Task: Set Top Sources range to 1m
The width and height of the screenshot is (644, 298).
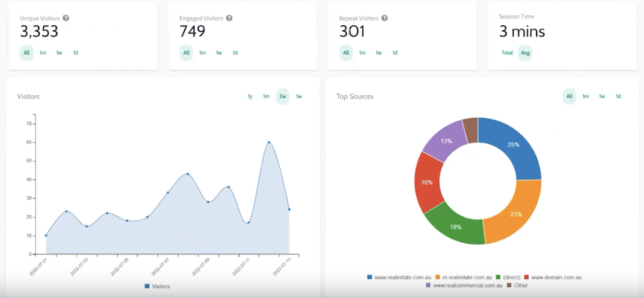Action: pyautogui.click(x=586, y=97)
